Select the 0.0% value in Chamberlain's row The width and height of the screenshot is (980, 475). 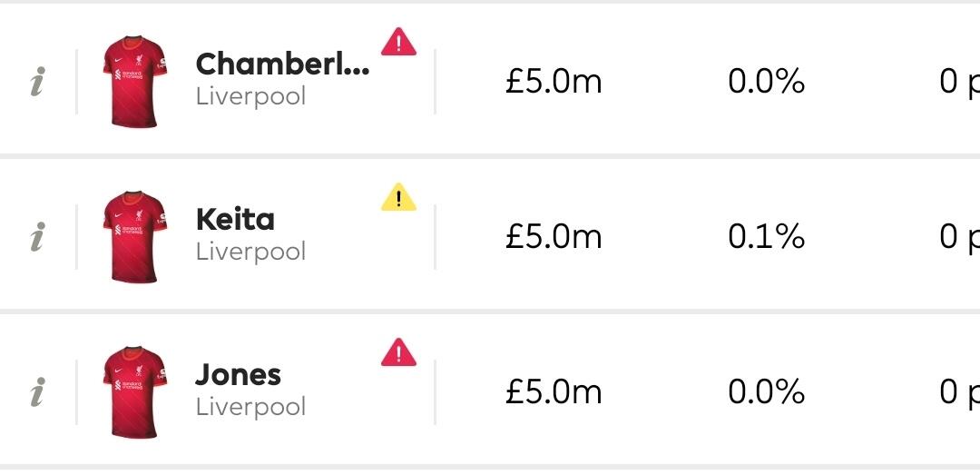click(x=766, y=83)
